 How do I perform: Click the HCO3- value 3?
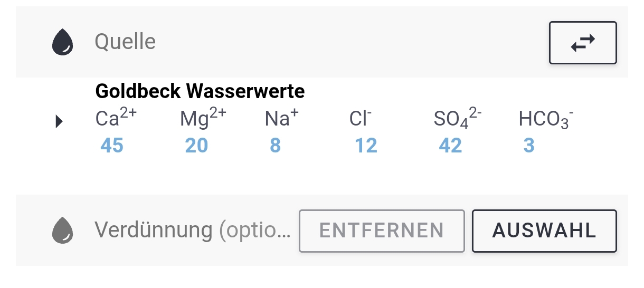coord(529,146)
